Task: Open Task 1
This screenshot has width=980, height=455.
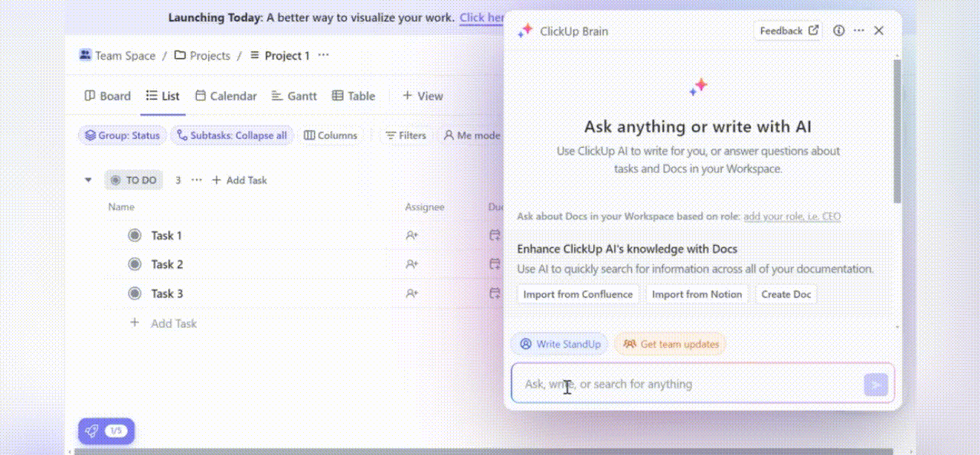Action: pyautogui.click(x=166, y=236)
